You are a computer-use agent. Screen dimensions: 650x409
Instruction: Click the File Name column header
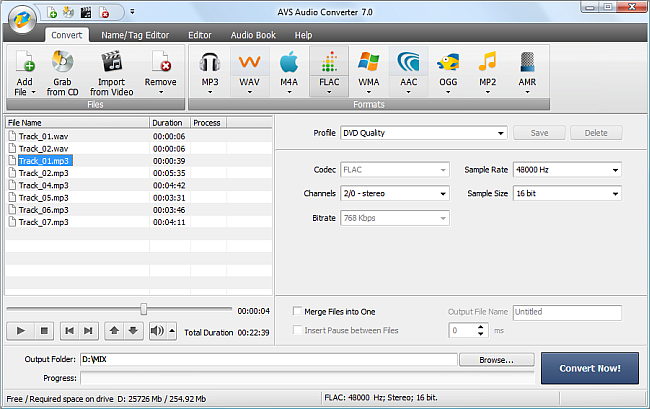pyautogui.click(x=78, y=123)
